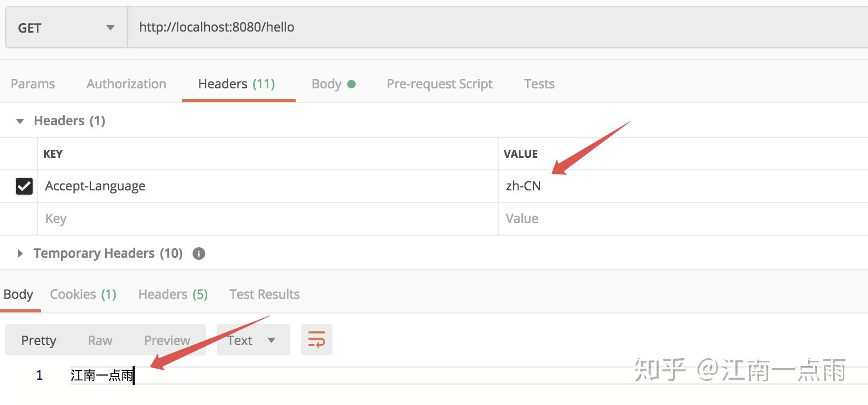868x405 pixels.
Task: Collapse the Headers (1) section
Action: click(20, 121)
